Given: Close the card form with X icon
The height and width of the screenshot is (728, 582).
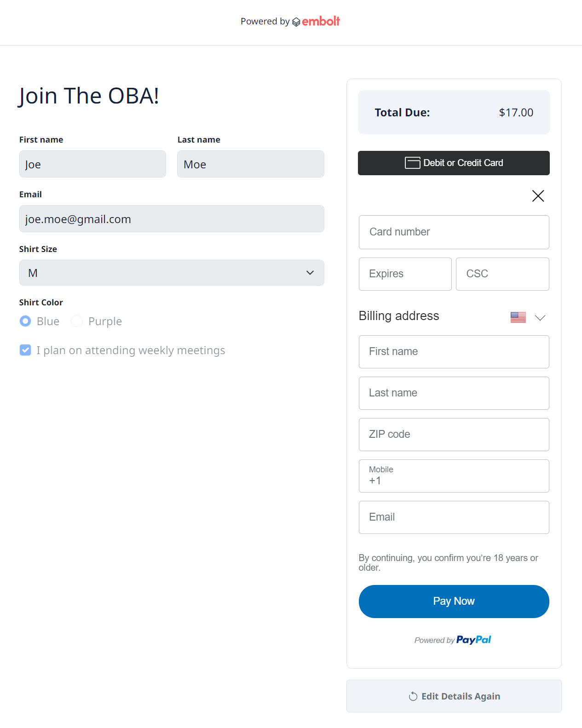Looking at the screenshot, I should tap(538, 196).
